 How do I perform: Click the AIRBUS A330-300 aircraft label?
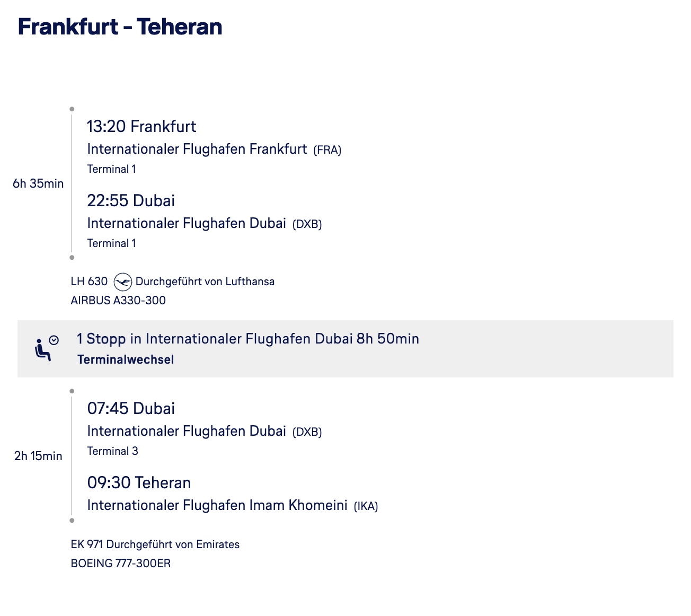click(118, 301)
